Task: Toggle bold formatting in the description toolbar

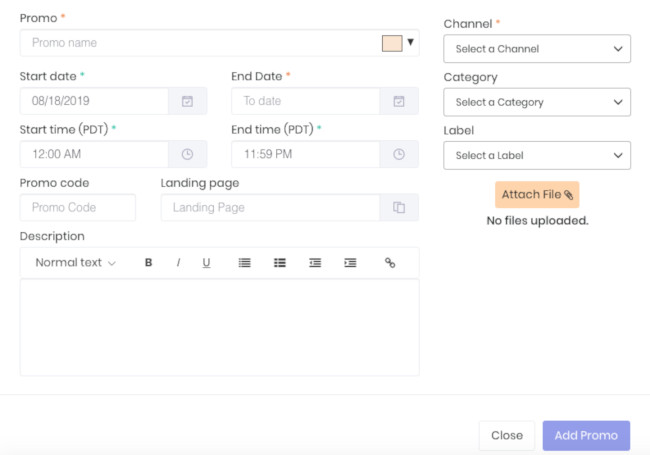Action: [149, 263]
